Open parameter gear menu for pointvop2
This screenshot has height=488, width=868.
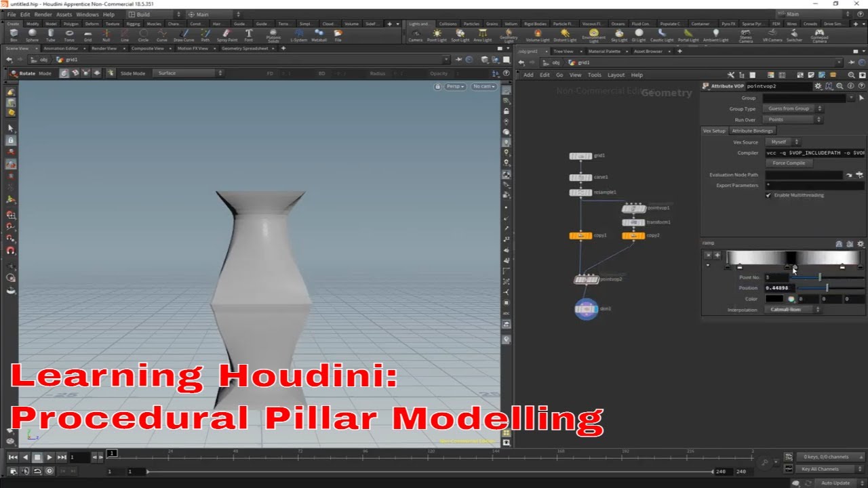coord(818,86)
